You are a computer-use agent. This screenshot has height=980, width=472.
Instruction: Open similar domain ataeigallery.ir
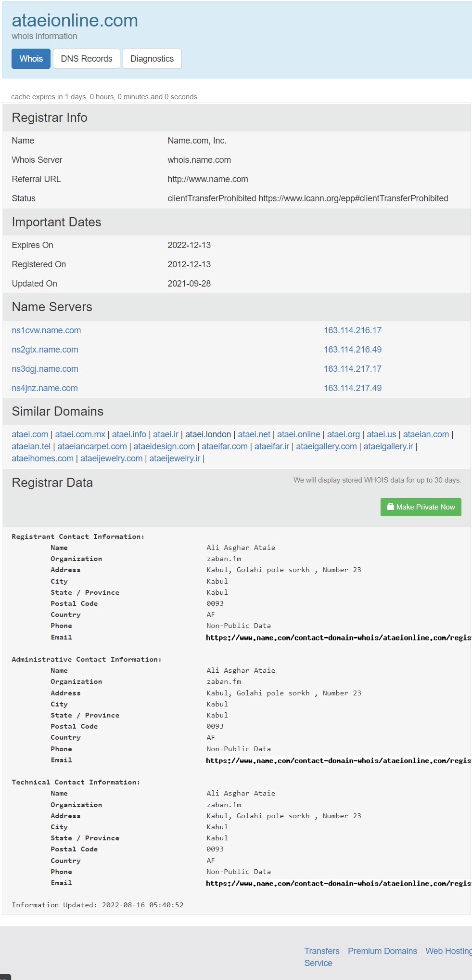(x=388, y=446)
